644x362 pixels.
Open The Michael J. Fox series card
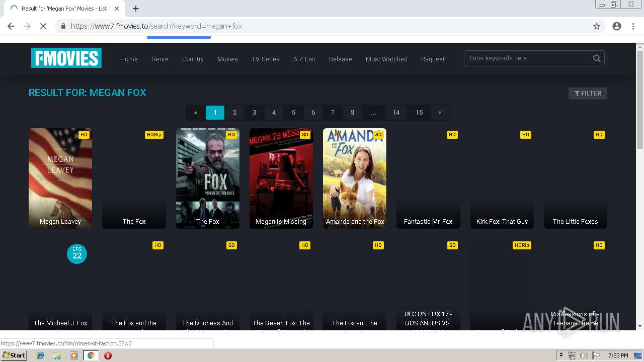pos(60,285)
